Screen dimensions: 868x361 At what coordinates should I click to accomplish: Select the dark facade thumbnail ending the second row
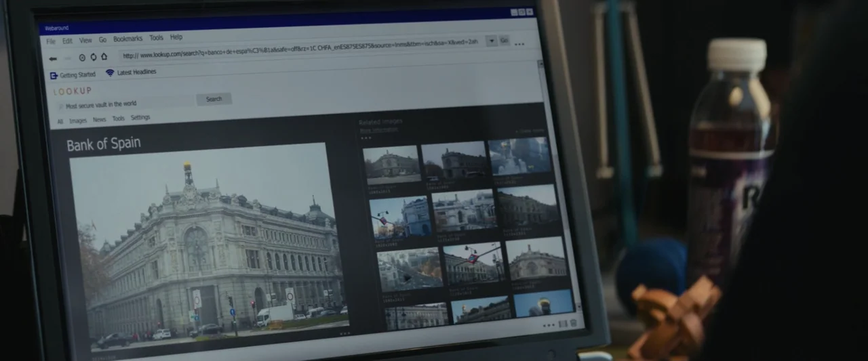pos(528,206)
